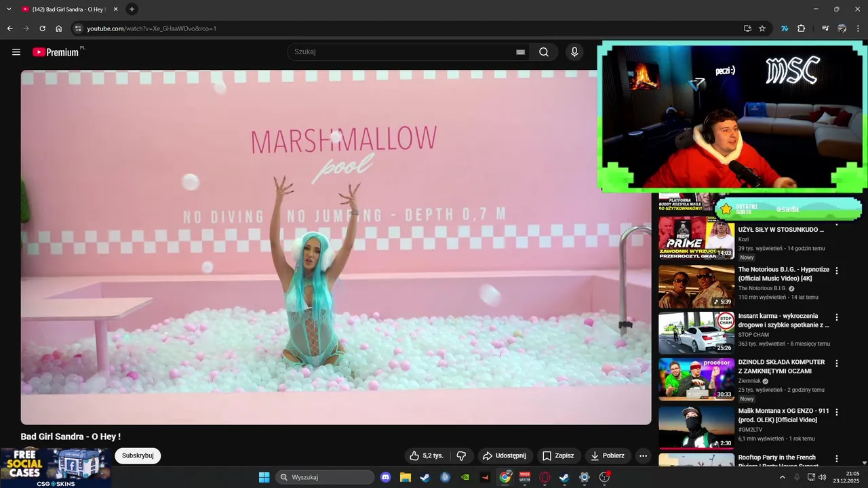Open Kozi channel name
This screenshot has height=488, width=868.
(743, 239)
